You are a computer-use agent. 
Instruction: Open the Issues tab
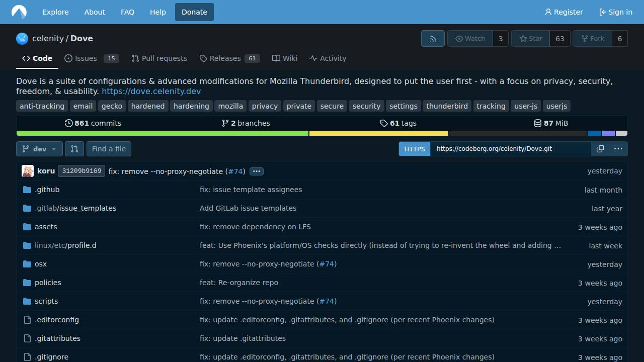click(92, 58)
